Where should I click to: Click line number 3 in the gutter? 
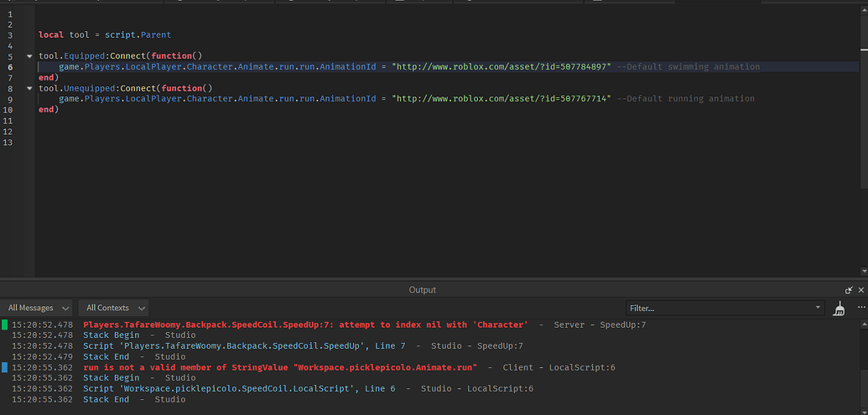(10, 35)
